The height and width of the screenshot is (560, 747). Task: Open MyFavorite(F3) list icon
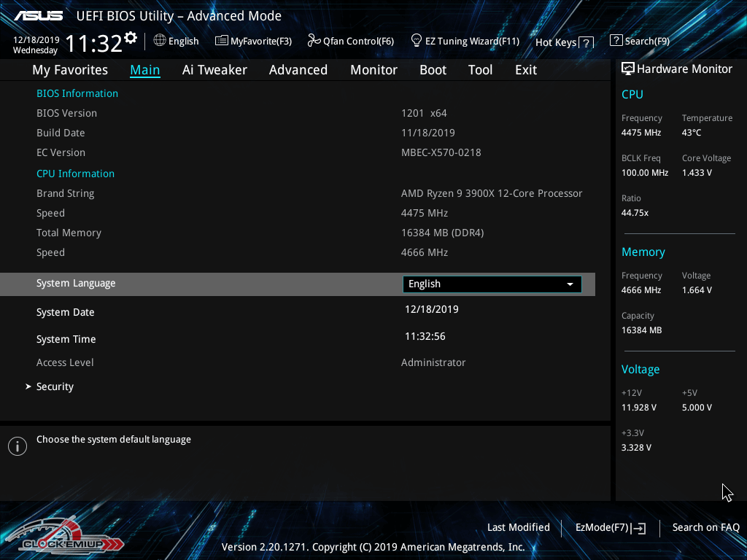(x=221, y=41)
